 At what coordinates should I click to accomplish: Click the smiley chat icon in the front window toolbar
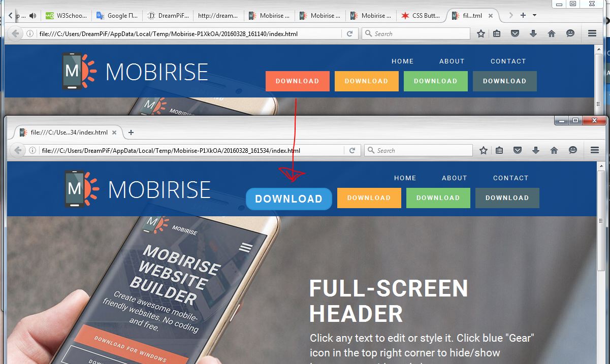point(573,150)
